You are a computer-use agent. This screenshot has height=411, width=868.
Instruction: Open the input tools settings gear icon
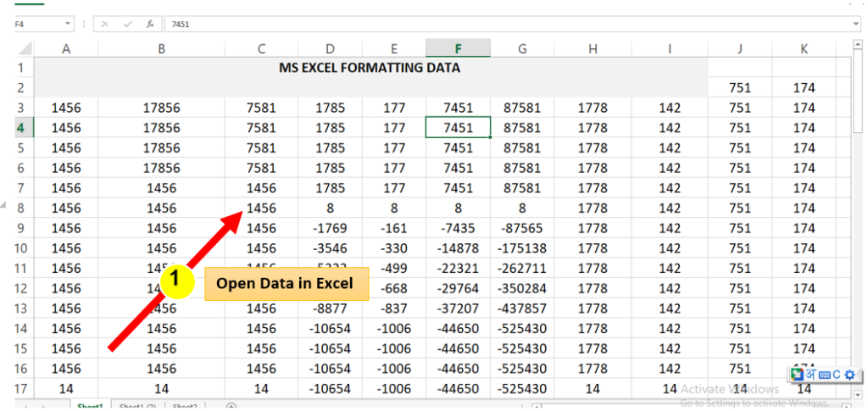(x=849, y=375)
